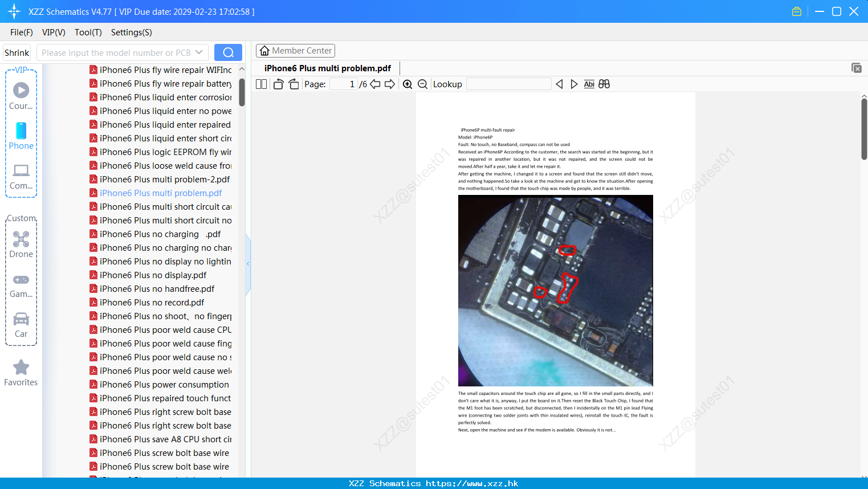Open iPhone6 Plus repaired touch function file
The width and height of the screenshot is (868, 489).
161,398
